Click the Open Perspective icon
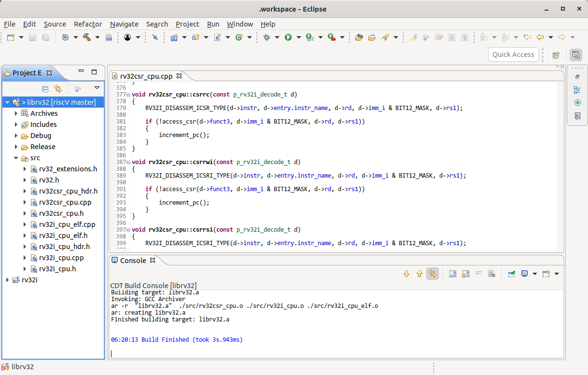 coord(556,55)
